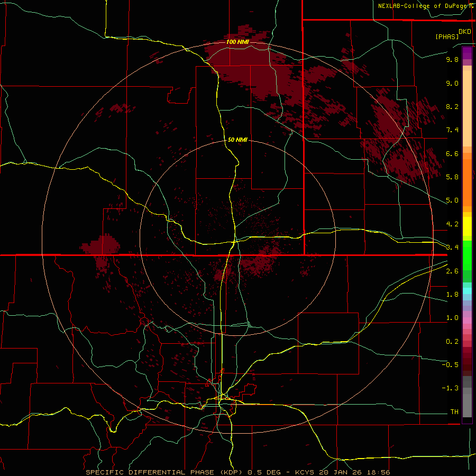The width and height of the screenshot is (476, 476).
Task: Click the 2.6 scale value
Action: point(452,271)
